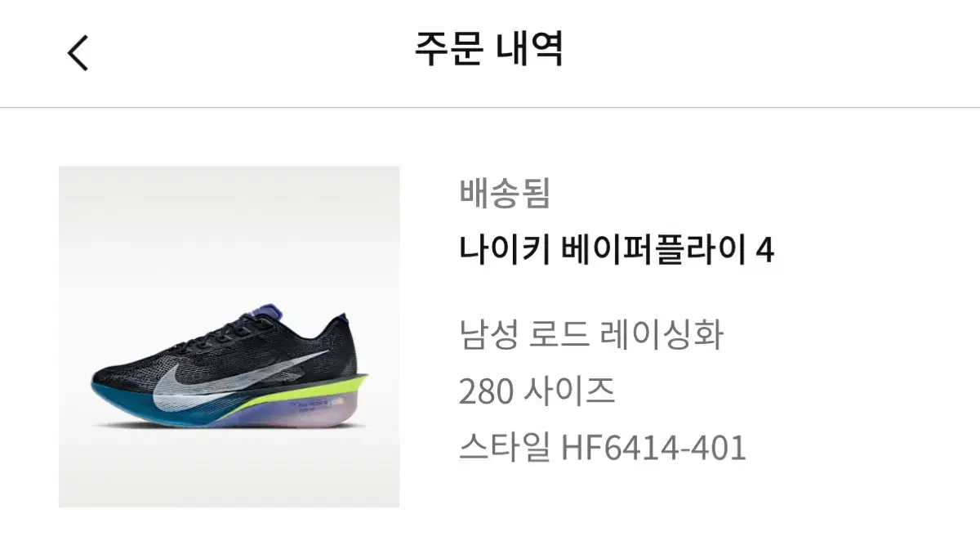Screen dimensions: 980x554
Task: Tap empty gray space above shoe in thumbnail
Action: click(229, 237)
